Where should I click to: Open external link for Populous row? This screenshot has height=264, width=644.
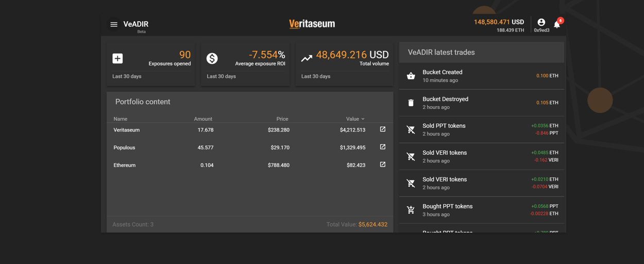382,147
